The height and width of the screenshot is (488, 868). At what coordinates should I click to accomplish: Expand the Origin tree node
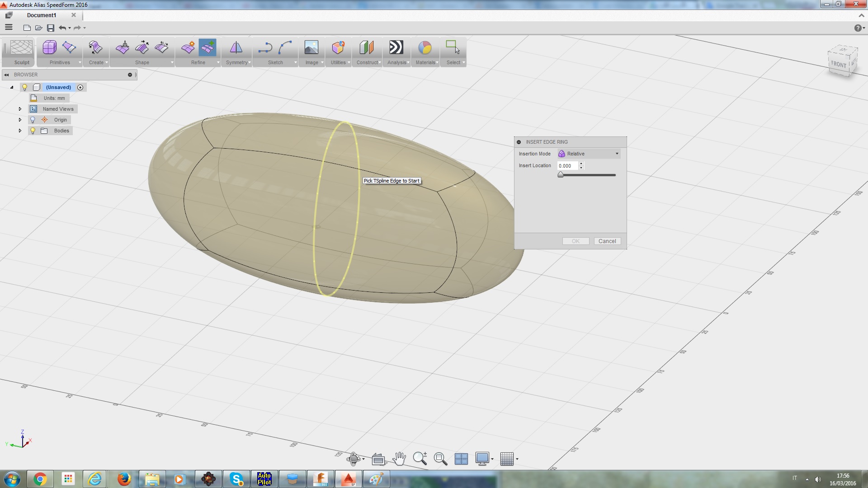click(20, 120)
